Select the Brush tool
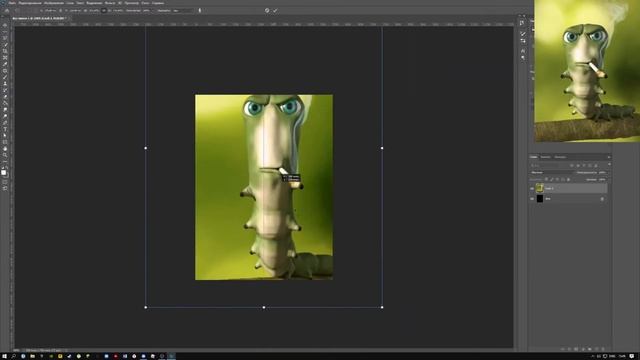 (x=5, y=77)
